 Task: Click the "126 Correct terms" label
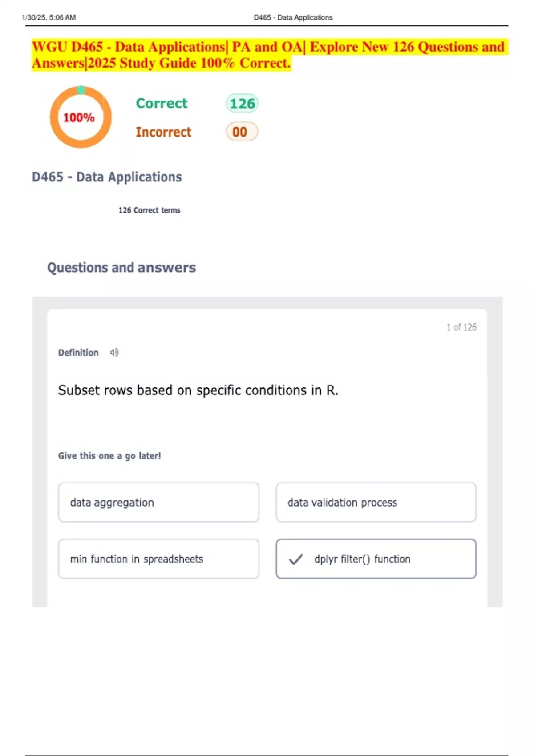pos(149,210)
